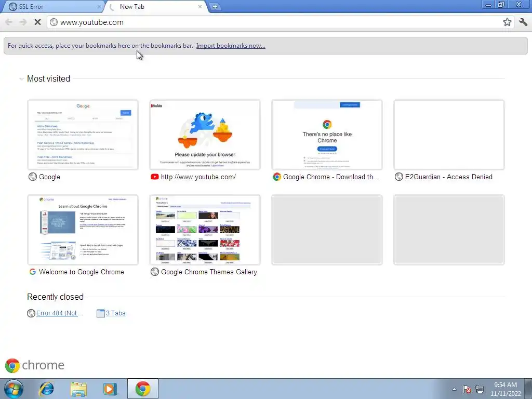Open the wrench settings menu
532x399 pixels.
[x=523, y=22]
